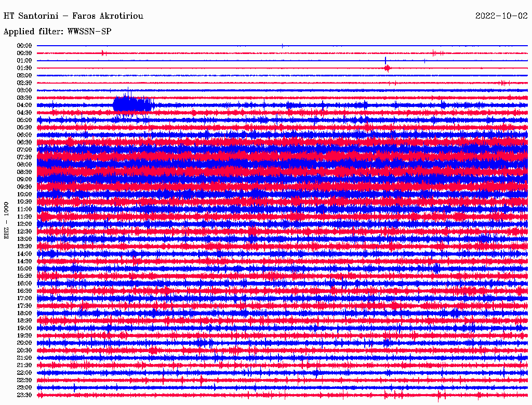The width and height of the screenshot is (532, 405).
Task: Select the 18:00 time label
Action: point(24,314)
